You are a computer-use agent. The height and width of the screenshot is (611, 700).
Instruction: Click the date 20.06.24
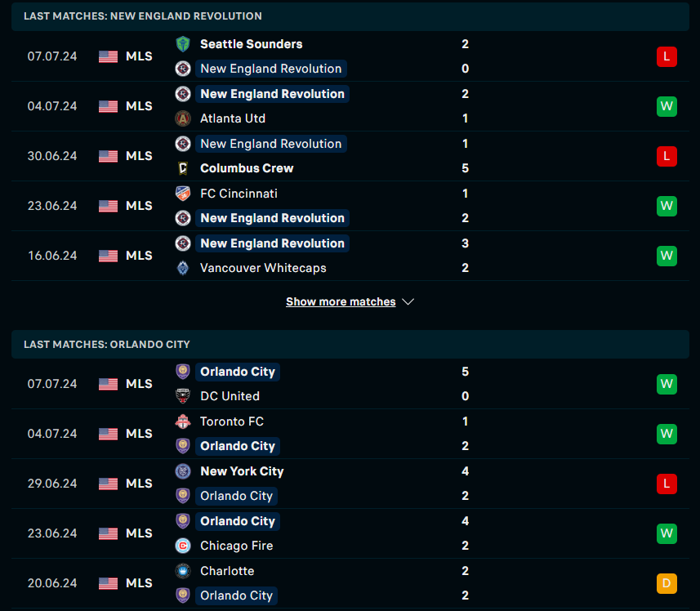click(52, 583)
